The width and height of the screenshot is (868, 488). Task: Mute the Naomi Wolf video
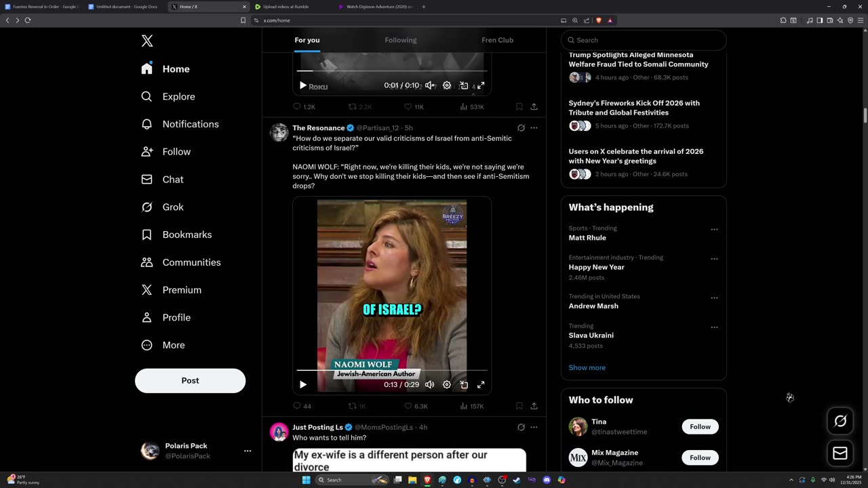pyautogui.click(x=429, y=384)
